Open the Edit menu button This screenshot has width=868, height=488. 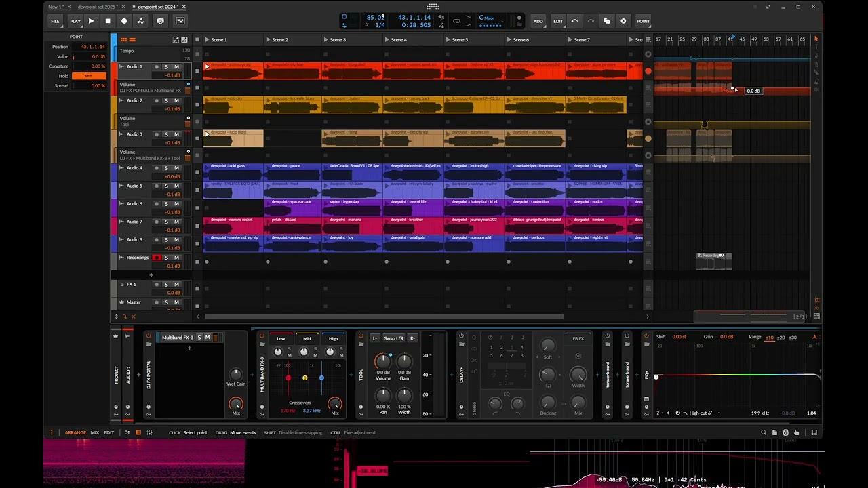[x=558, y=21]
